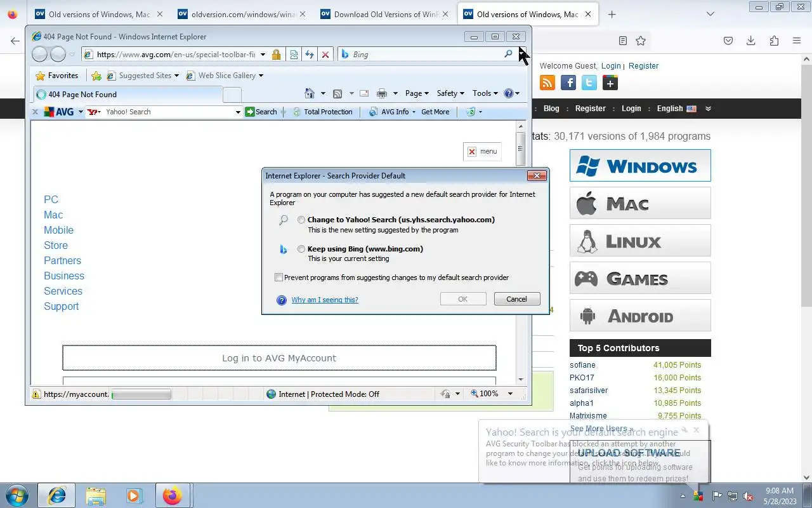Click the security lock icon in address bar

click(277, 55)
